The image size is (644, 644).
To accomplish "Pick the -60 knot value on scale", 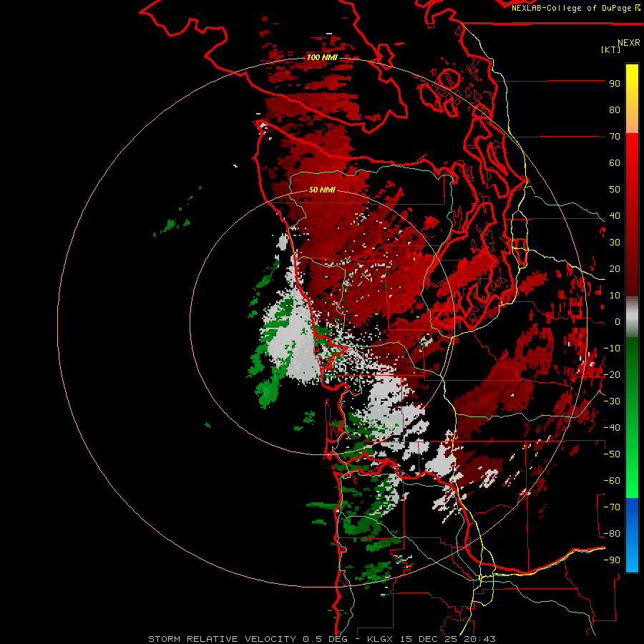I will (x=612, y=481).
